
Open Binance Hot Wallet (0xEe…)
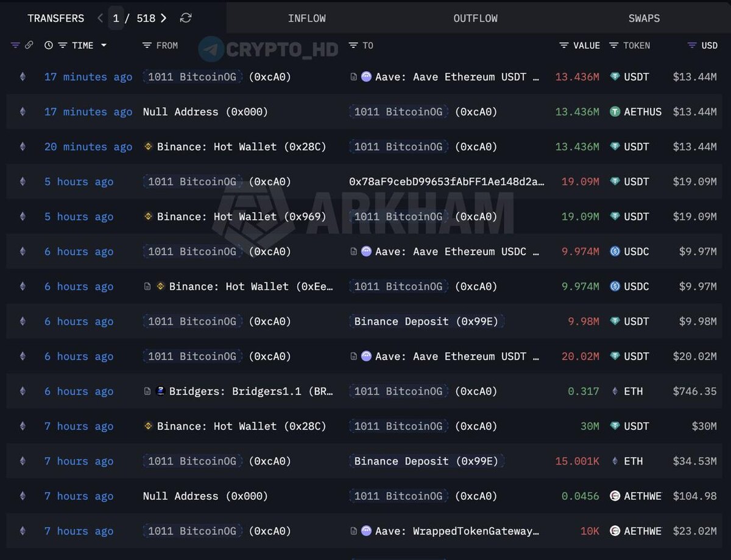(251, 286)
